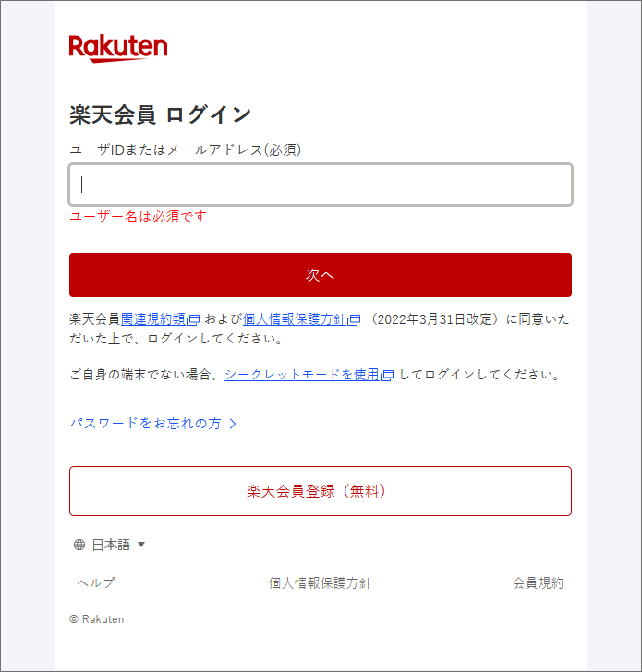
Task: Click external-window icon after 関連規約類
Action: click(x=193, y=319)
